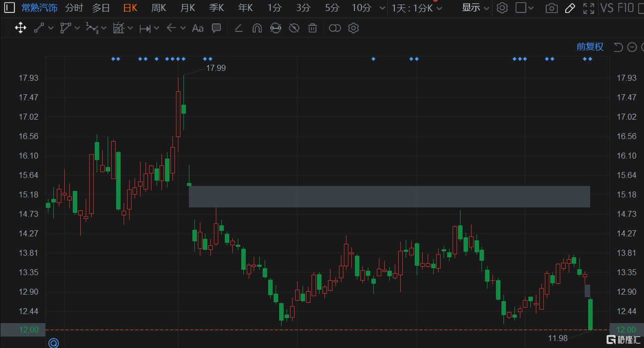Viewport: 644px width, 348px height.
Task: Select the gray shaded rectangle drawing
Action: coord(389,196)
